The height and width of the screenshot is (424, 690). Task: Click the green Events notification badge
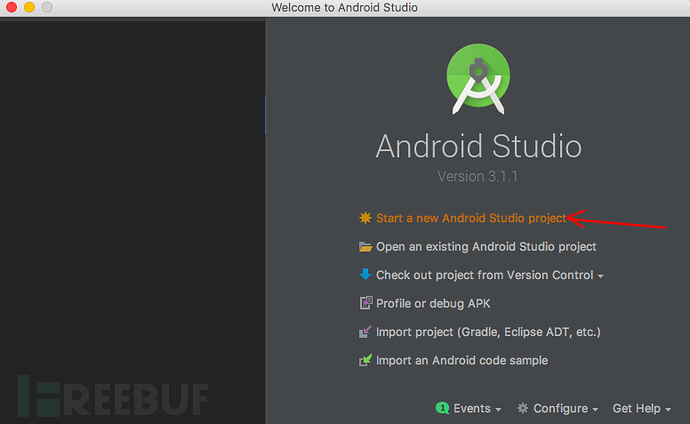click(x=442, y=408)
